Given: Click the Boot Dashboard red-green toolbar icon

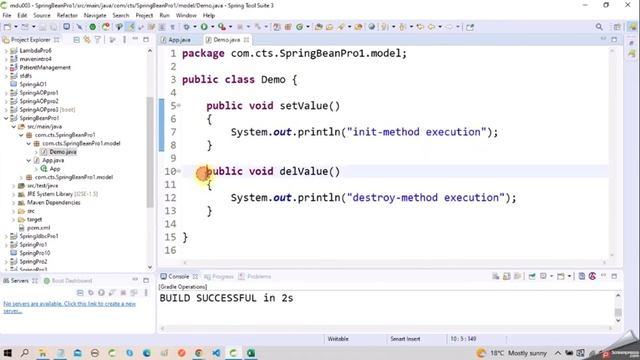Looking at the screenshot, I should pos(106,27).
